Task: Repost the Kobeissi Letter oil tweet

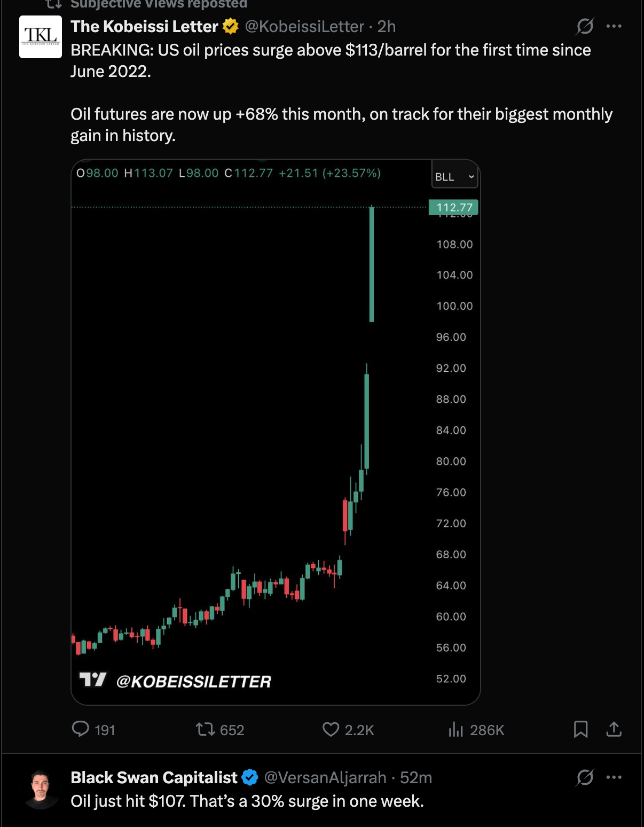Action: point(206,729)
